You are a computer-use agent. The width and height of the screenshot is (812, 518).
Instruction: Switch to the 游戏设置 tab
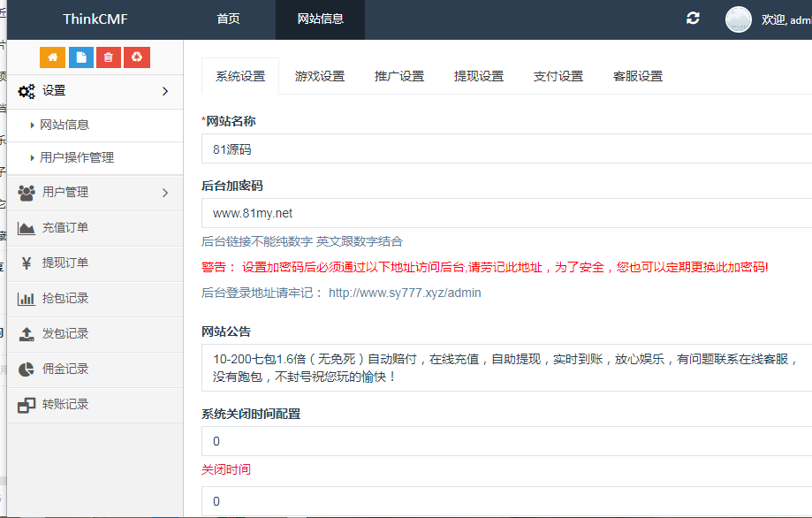(320, 77)
